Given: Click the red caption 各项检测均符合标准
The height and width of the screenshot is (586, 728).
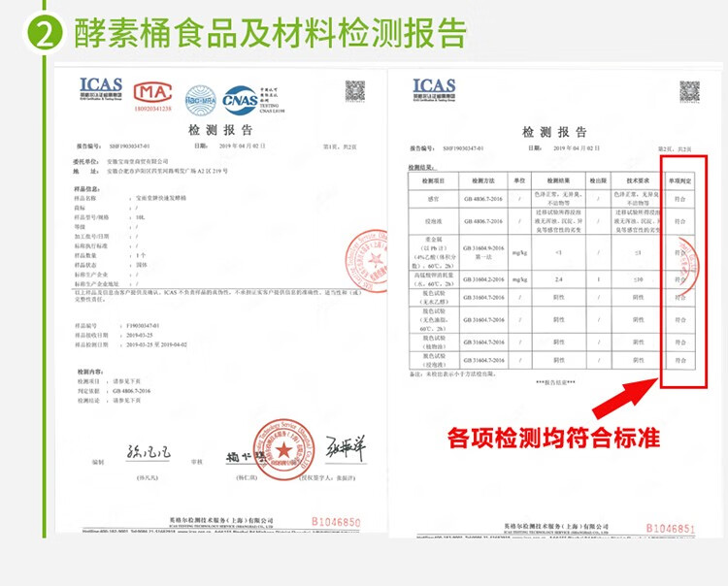Looking at the screenshot, I should click(x=553, y=438).
